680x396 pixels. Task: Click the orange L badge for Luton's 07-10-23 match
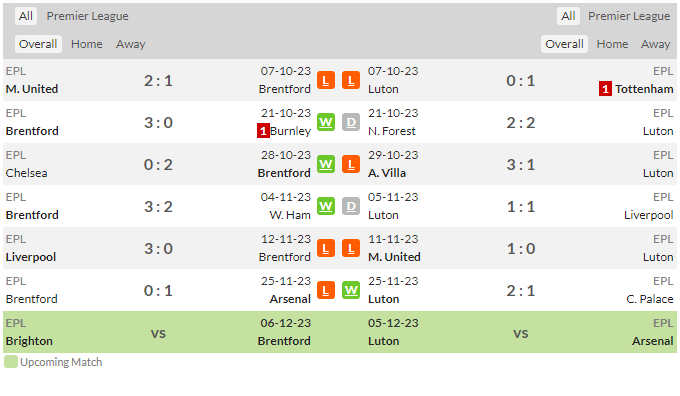click(x=351, y=80)
